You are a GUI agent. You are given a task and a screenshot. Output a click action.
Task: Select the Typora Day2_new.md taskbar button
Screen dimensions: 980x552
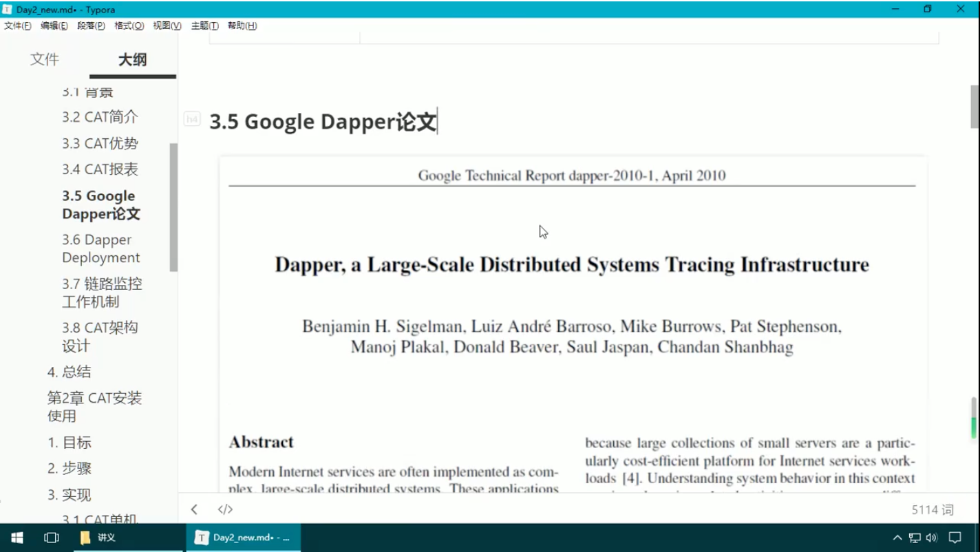pos(243,538)
